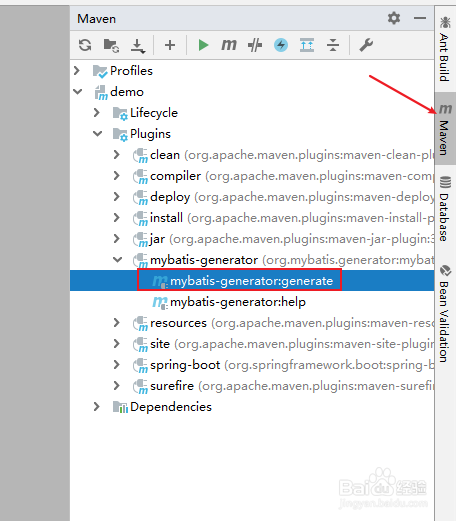Open the Database side tab

444,208
